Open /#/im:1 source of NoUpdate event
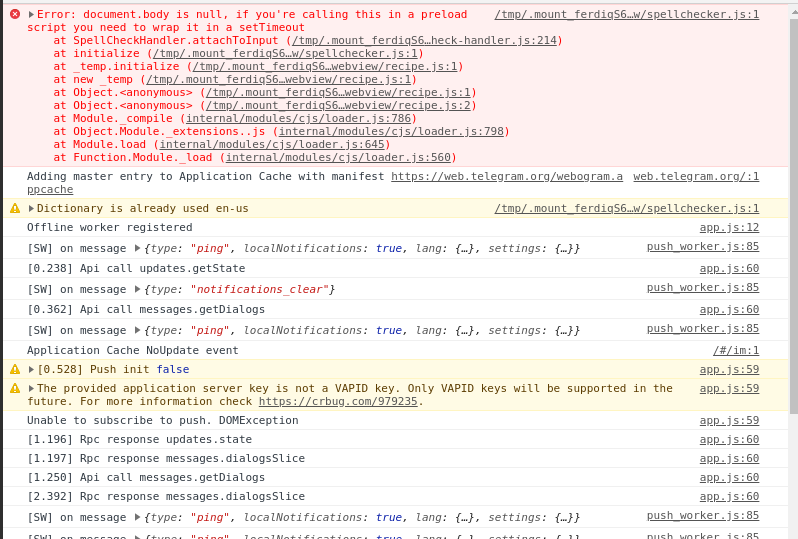Screen dimensions: 798x539 click(736, 350)
